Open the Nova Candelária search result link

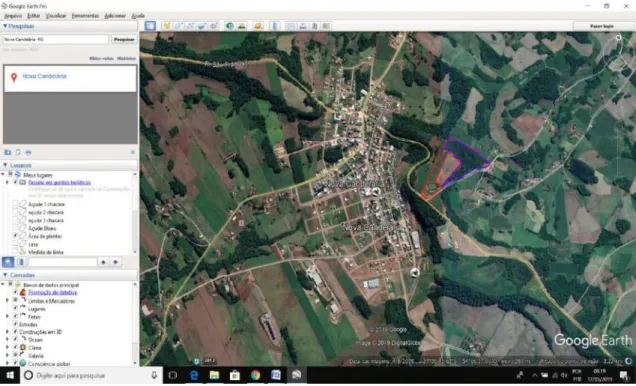[44, 76]
